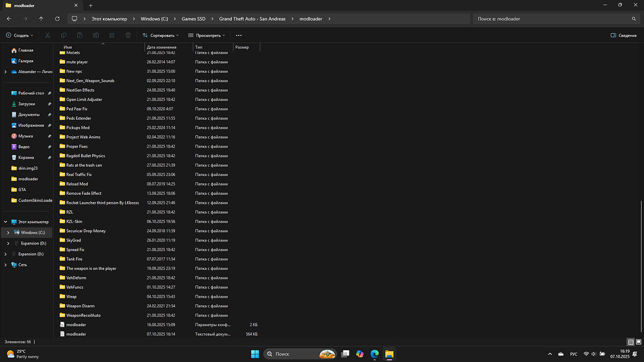Open the Просмотреть view menu
The image size is (644, 362).
tap(207, 35)
